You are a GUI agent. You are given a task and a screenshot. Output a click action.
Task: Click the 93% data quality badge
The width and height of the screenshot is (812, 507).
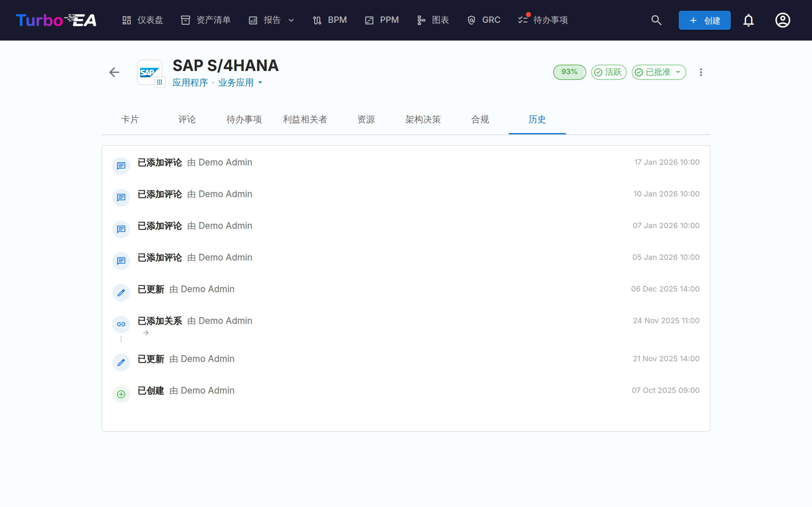[569, 72]
